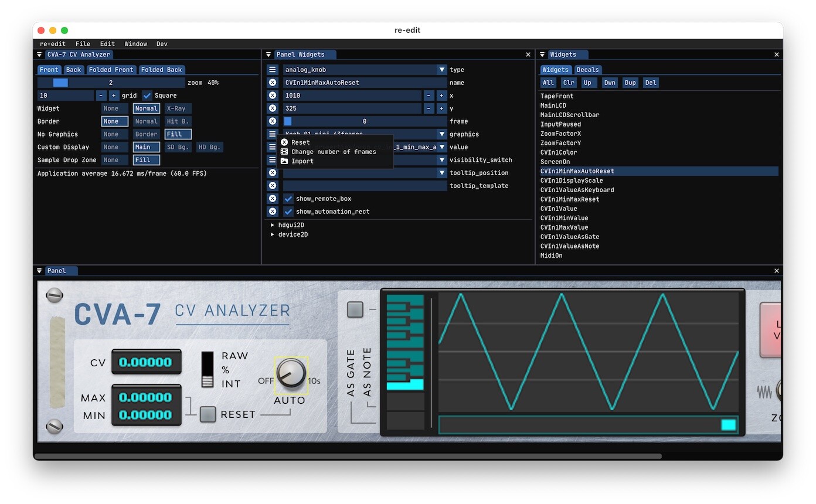The width and height of the screenshot is (816, 504).
Task: Expand the hdgui2D tree node
Action: pyautogui.click(x=273, y=225)
